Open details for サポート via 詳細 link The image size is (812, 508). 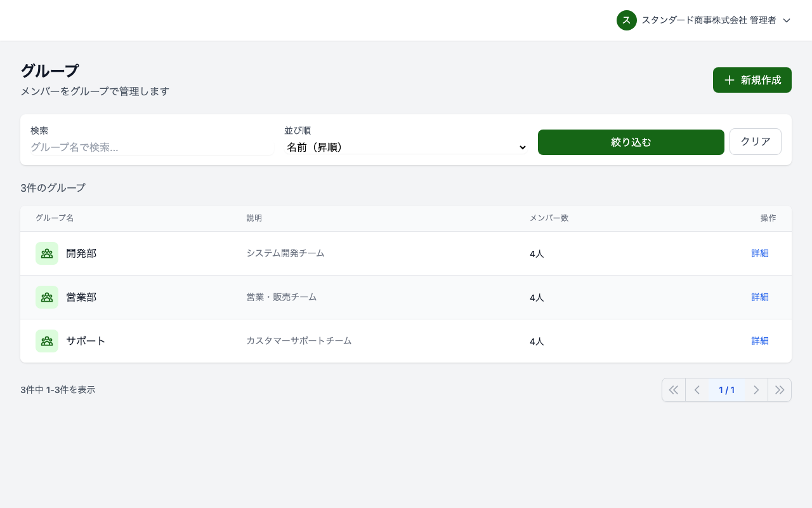tap(759, 340)
